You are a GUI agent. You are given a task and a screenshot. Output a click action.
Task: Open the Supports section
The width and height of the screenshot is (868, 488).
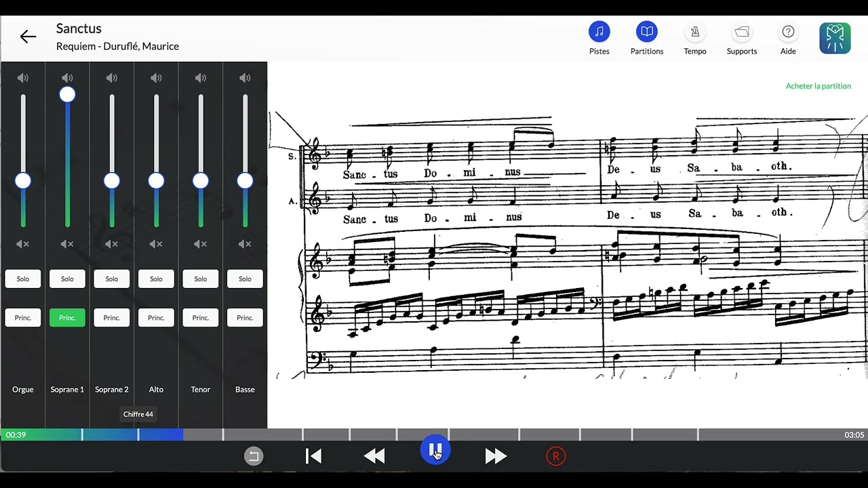coord(742,38)
